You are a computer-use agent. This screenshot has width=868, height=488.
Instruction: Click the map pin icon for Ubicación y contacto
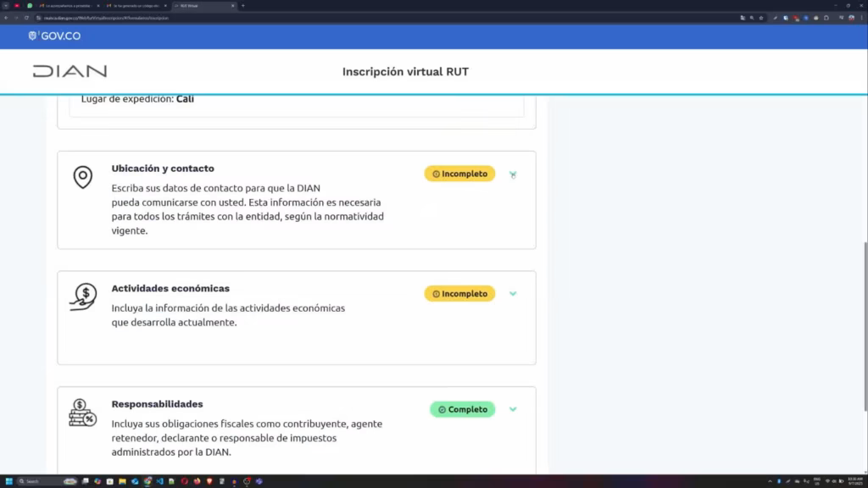(83, 177)
